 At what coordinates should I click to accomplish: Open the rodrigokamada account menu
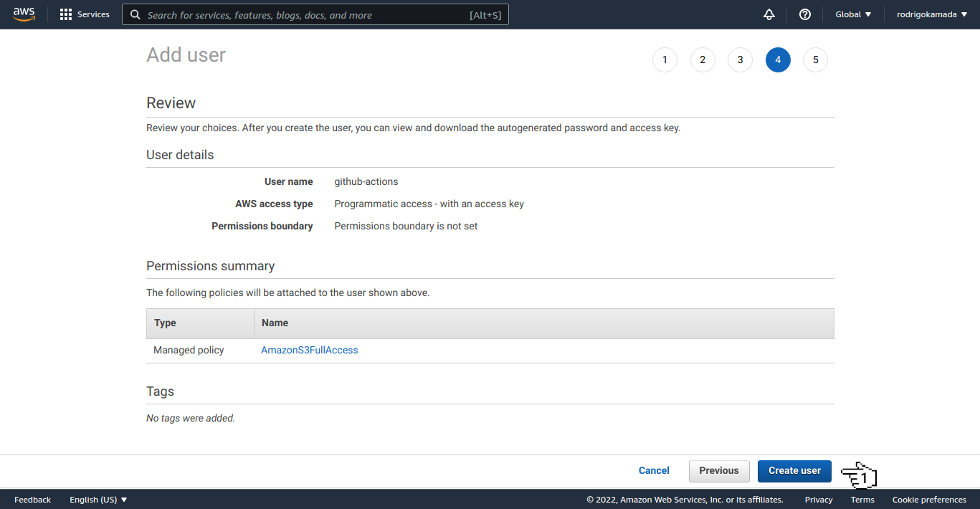(x=931, y=14)
